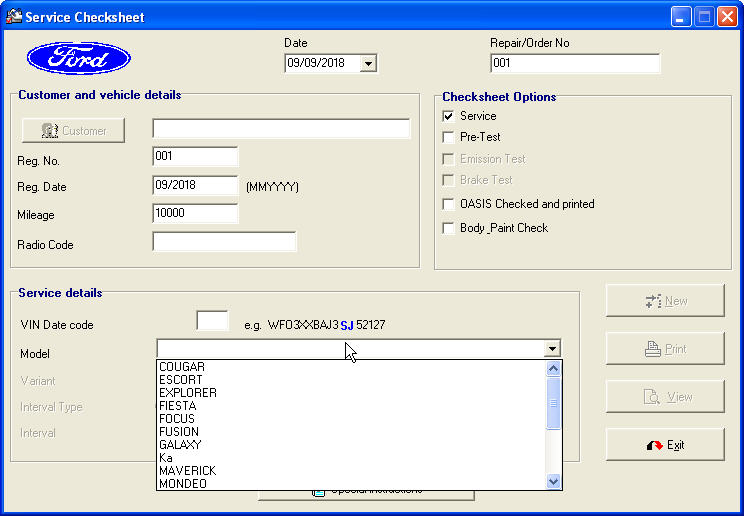This screenshot has height=516, width=744.
Task: Click the Customer button
Action: click(74, 131)
